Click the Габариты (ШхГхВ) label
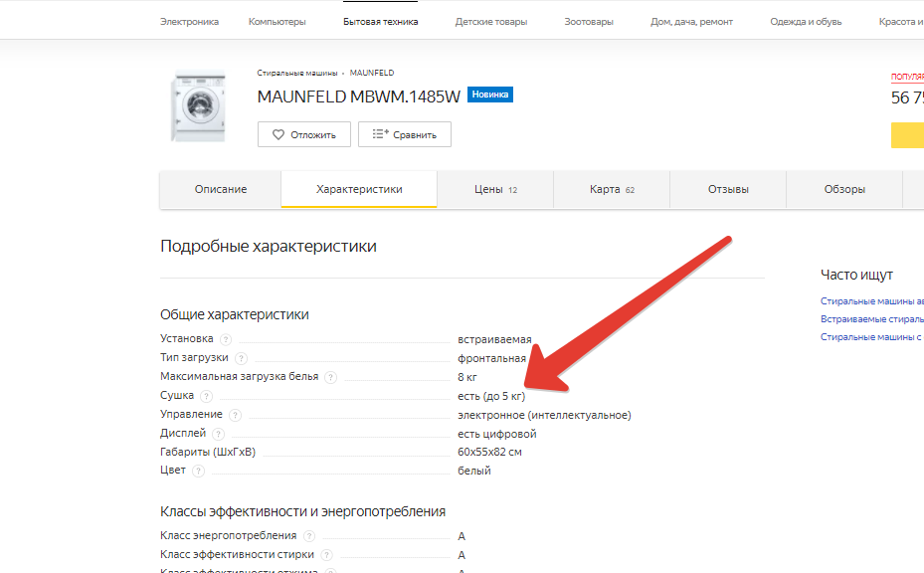The width and height of the screenshot is (924, 573). [x=208, y=453]
